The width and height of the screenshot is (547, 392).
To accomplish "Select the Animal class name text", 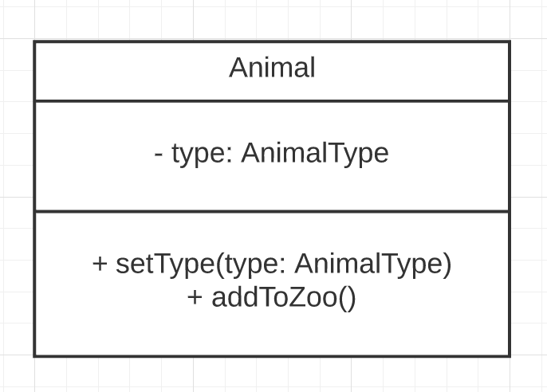I will (x=272, y=67).
